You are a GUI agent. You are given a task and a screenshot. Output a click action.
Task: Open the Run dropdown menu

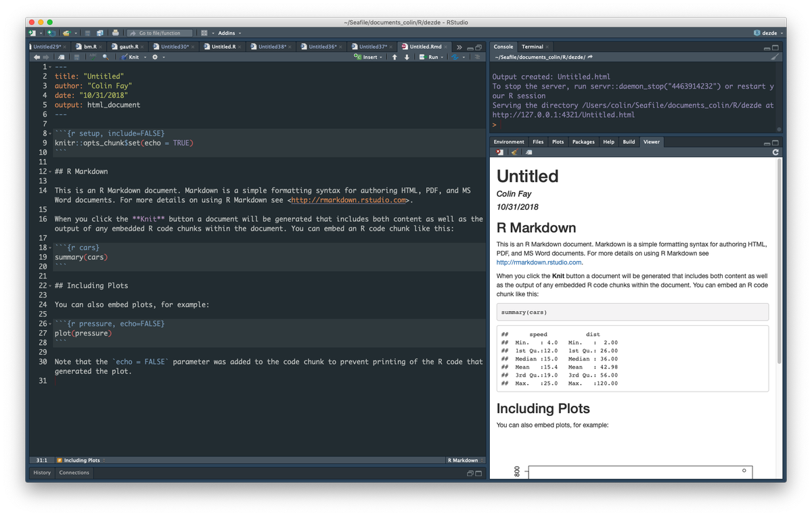click(x=443, y=57)
